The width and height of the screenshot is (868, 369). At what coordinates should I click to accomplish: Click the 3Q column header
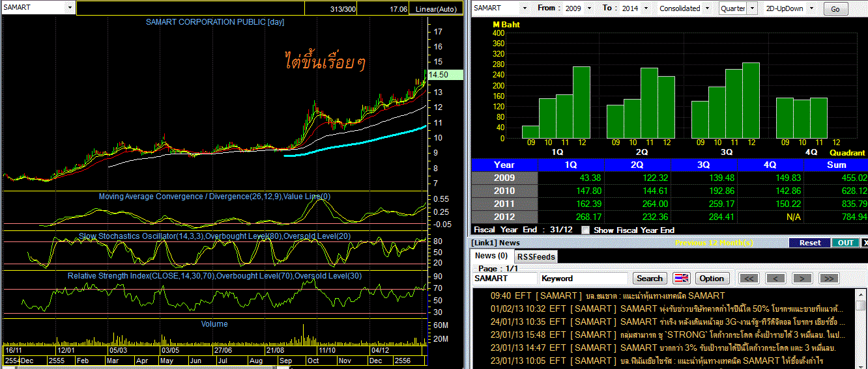704,165
